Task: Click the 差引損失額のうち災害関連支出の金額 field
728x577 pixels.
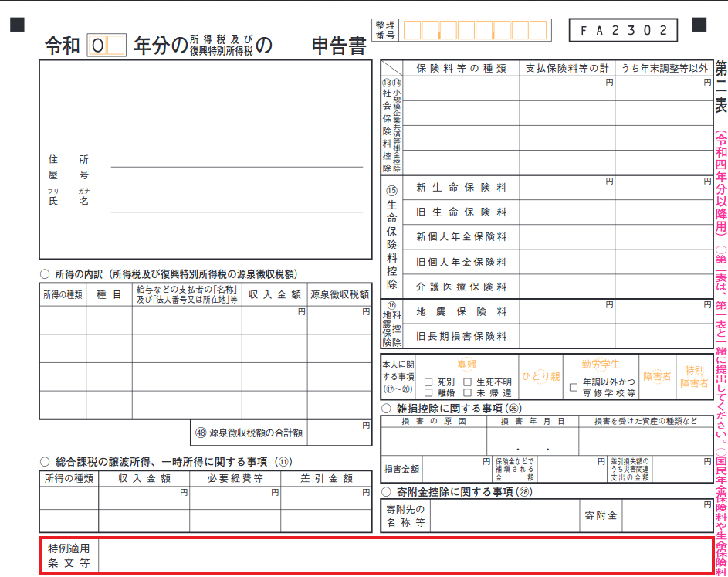Action: point(682,469)
